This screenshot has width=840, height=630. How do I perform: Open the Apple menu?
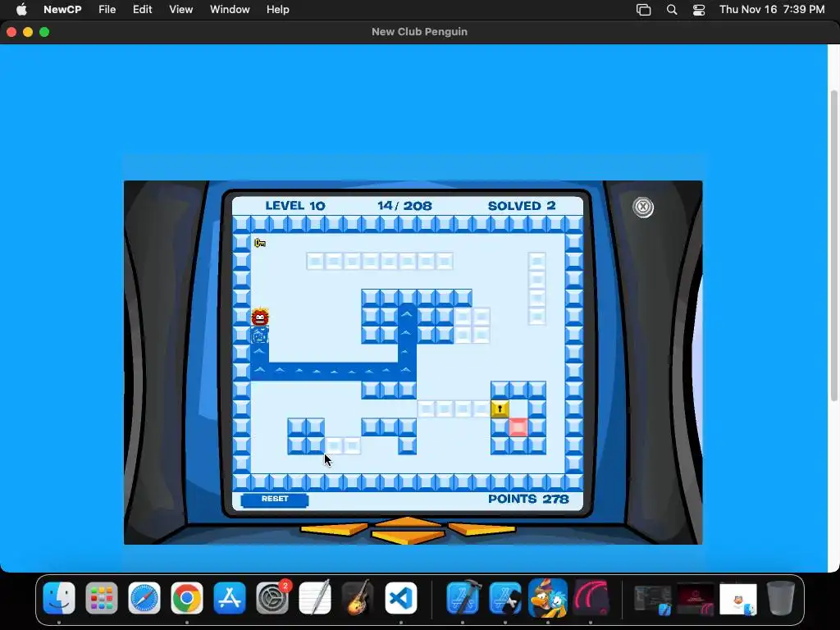tap(21, 10)
